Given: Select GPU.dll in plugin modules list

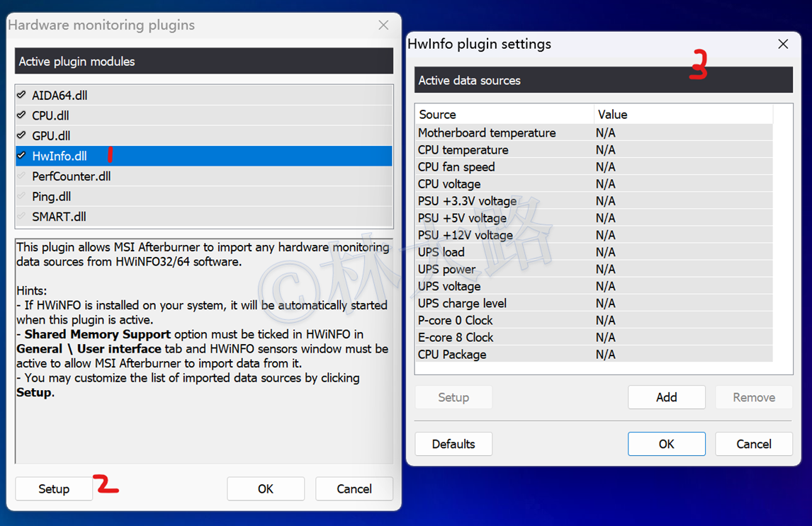Looking at the screenshot, I should point(203,135).
